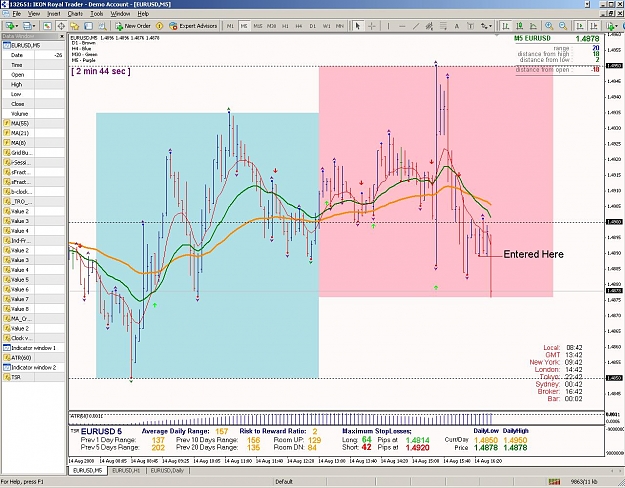The width and height of the screenshot is (625, 488).
Task: Zoom in on the chart
Action: [549, 26]
